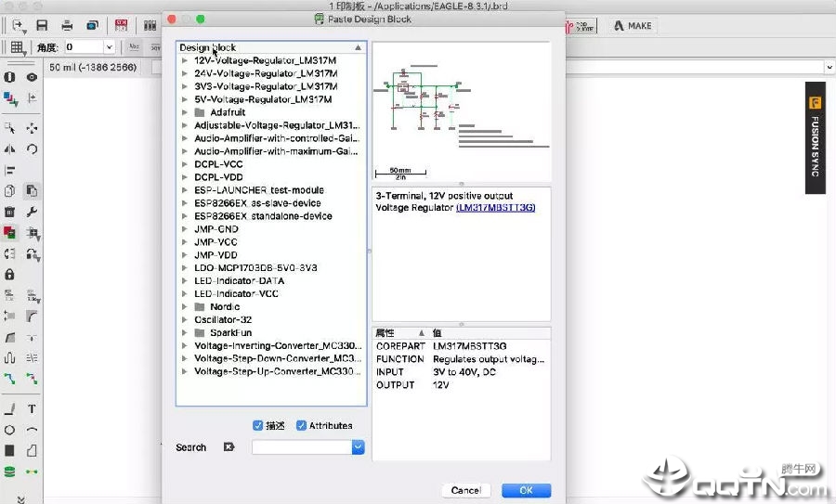Expand the Nordic folder
This screenshot has width=836, height=504.
(185, 307)
